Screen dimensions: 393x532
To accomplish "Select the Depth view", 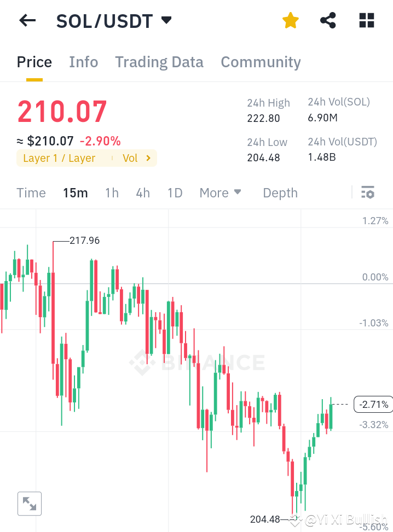I will click(280, 192).
